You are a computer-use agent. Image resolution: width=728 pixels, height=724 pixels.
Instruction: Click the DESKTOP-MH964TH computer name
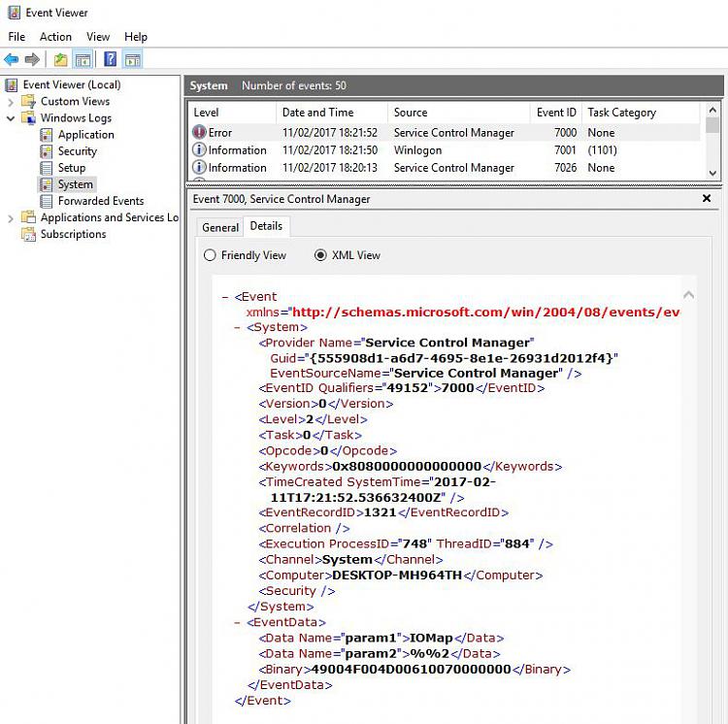click(x=397, y=576)
